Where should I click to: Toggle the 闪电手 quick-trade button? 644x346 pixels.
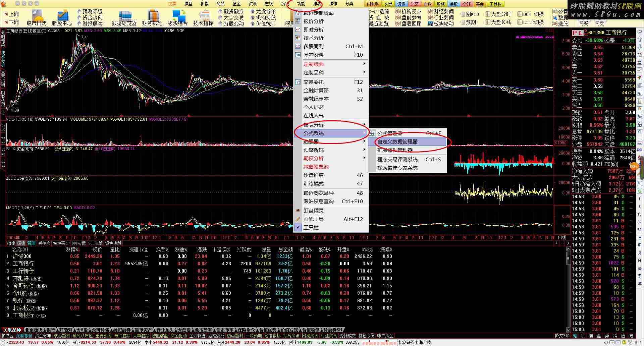point(373,4)
